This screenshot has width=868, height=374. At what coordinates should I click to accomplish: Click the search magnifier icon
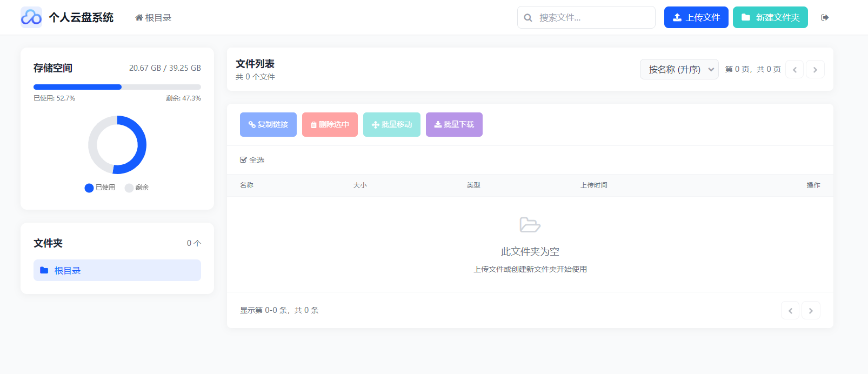(528, 18)
